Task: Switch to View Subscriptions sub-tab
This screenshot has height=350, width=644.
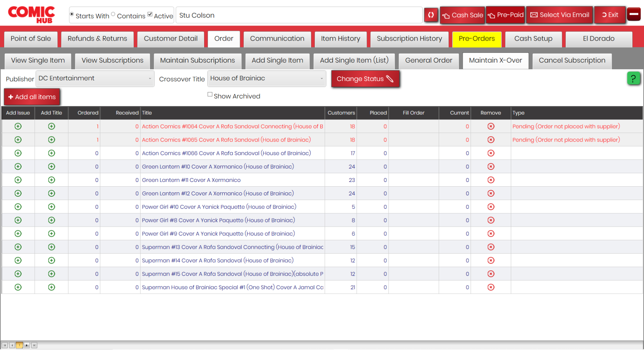Action: point(112,61)
